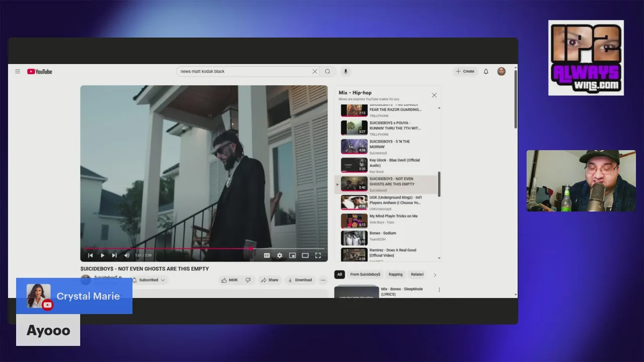644x362 pixels.
Task: Play 'My Mind Playin Tricks on Me'
Action: pos(387,221)
